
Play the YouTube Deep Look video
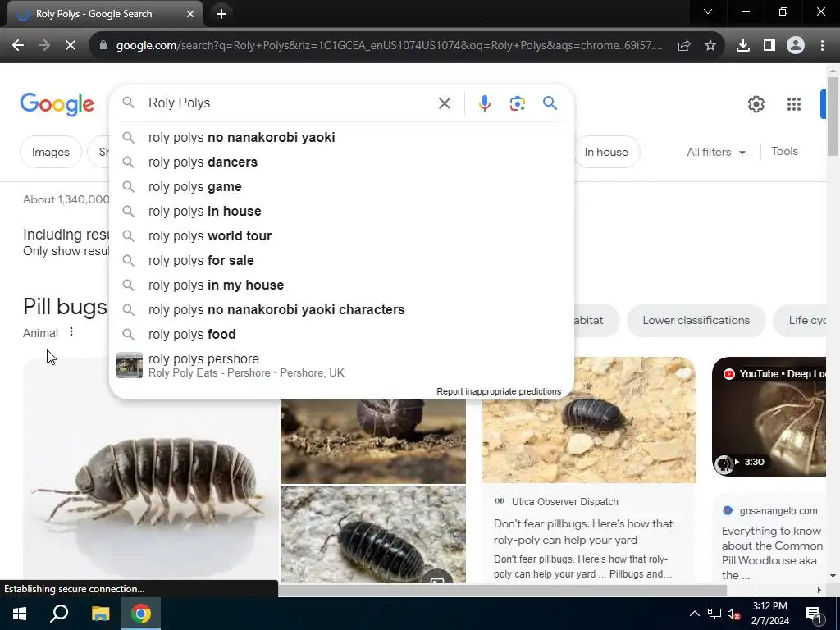tap(769, 417)
